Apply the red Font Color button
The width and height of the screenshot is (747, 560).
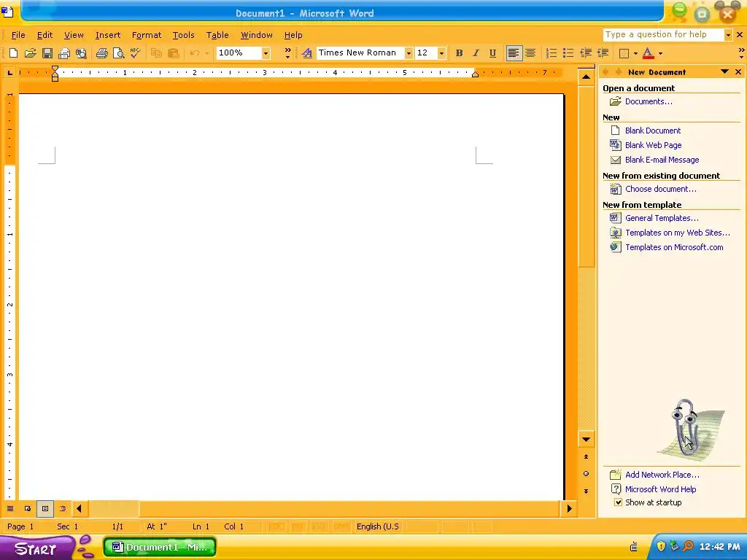point(648,53)
